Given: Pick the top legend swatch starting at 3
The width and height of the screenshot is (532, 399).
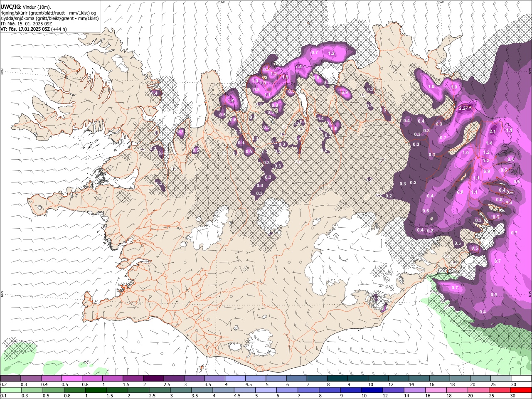Looking at the screenshot, I should pos(194,379).
